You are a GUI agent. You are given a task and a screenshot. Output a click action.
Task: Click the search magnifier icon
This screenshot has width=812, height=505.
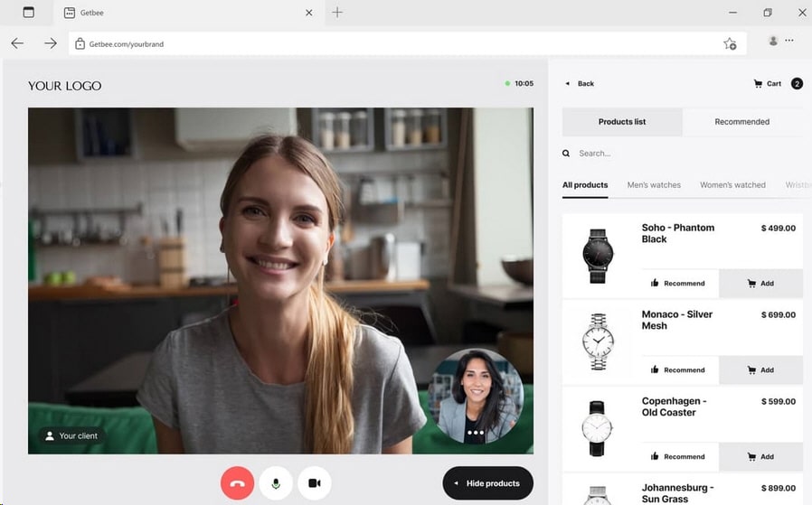coord(567,154)
